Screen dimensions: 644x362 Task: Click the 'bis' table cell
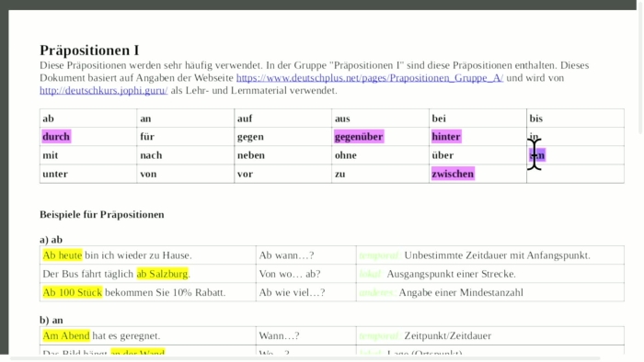575,119
